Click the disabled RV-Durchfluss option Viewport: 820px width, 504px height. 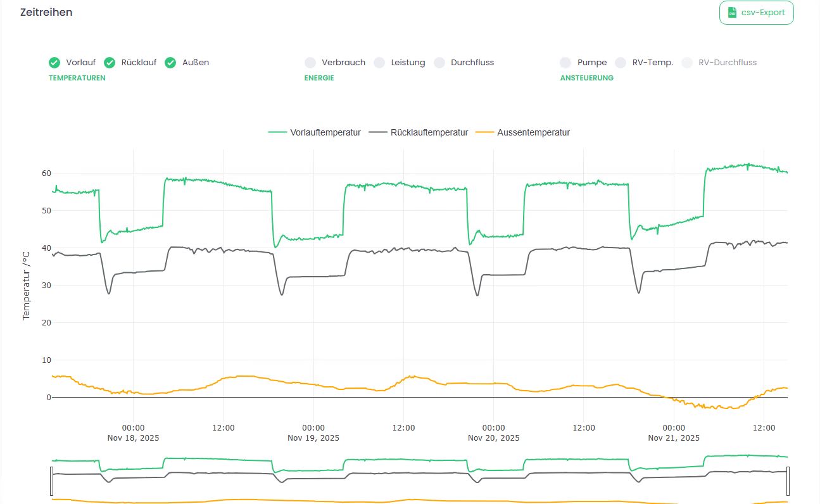pos(687,63)
